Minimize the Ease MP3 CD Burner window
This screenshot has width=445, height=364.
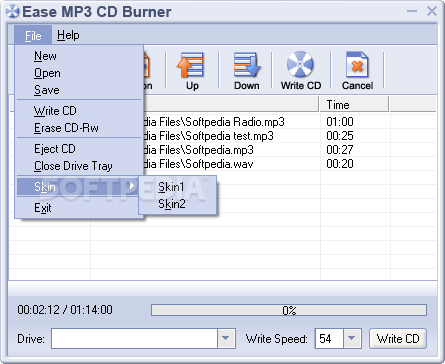pyautogui.click(x=412, y=11)
